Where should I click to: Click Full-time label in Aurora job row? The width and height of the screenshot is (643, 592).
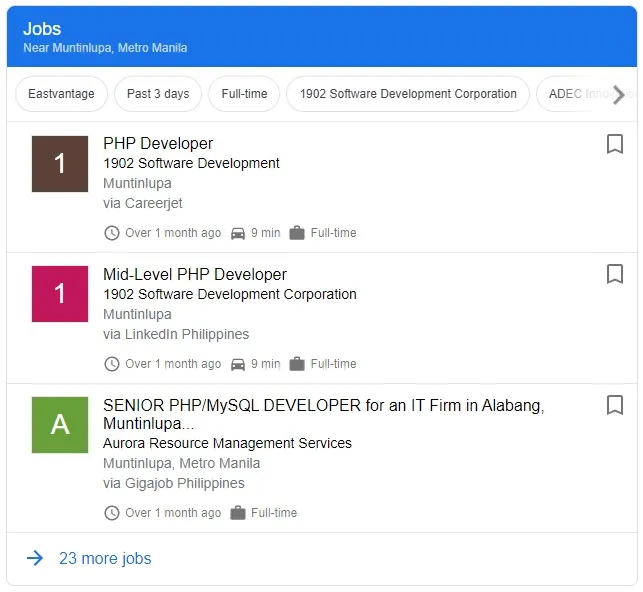click(x=274, y=512)
